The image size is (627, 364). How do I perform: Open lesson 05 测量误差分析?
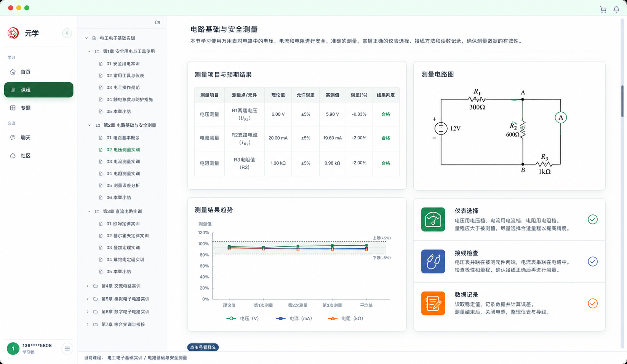point(123,185)
